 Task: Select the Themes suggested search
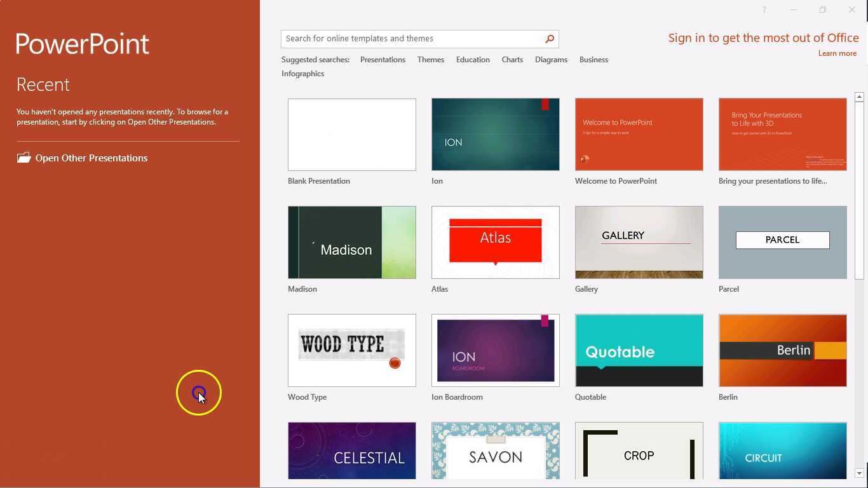pos(431,60)
